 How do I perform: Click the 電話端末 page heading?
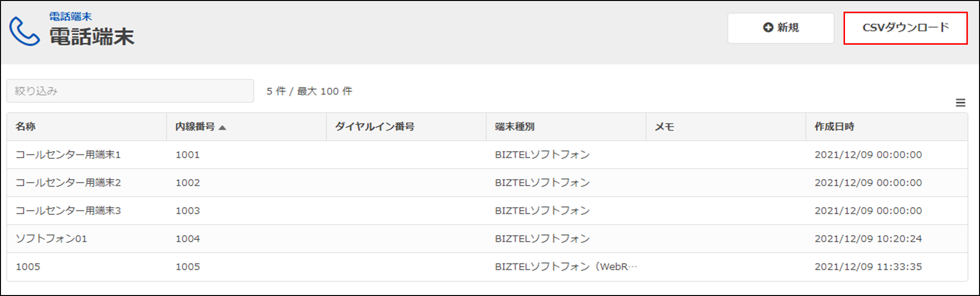(92, 36)
